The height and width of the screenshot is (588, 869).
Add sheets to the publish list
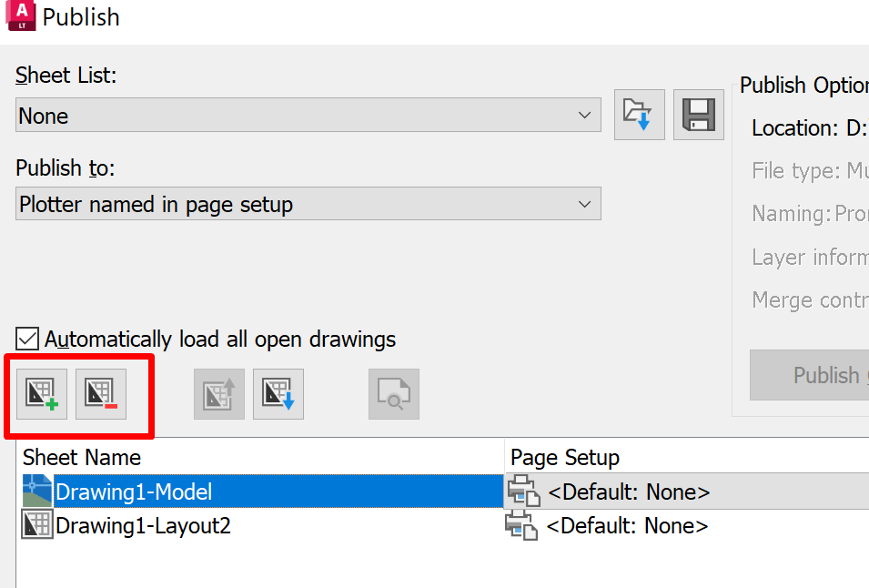(40, 394)
